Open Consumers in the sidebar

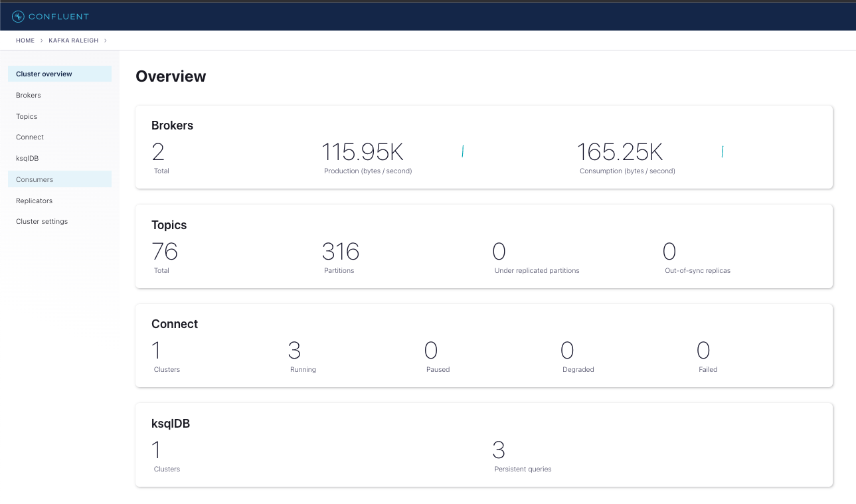point(60,179)
